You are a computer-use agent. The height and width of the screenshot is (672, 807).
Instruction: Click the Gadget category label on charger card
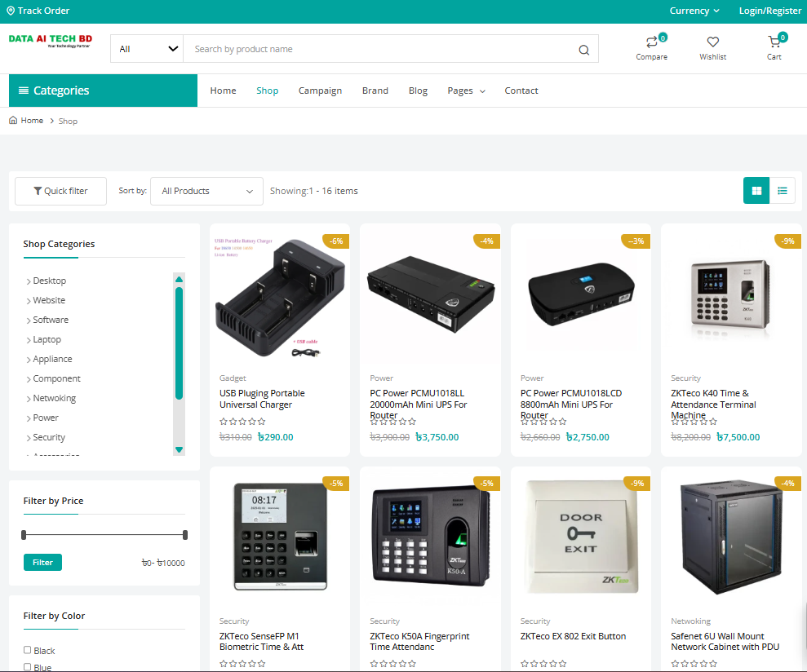click(x=233, y=378)
